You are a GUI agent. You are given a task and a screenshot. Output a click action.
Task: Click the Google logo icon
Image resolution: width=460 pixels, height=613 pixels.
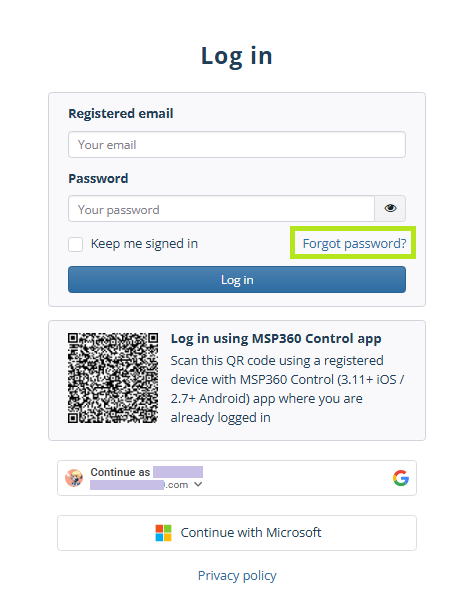[401, 478]
